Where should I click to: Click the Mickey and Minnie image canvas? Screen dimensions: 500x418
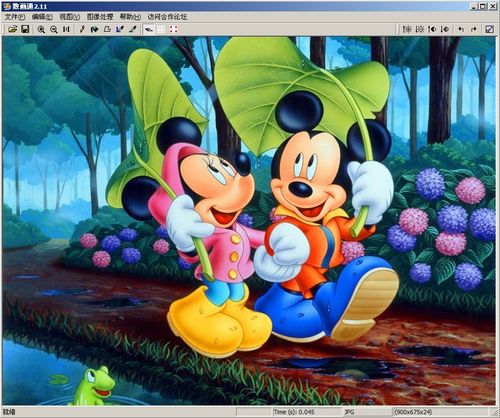click(249, 221)
